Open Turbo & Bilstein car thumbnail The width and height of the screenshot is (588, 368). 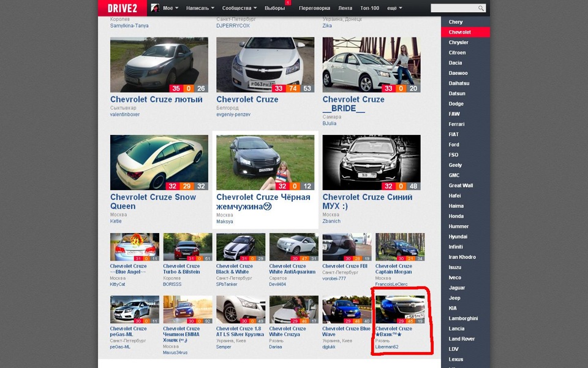pyautogui.click(x=187, y=247)
